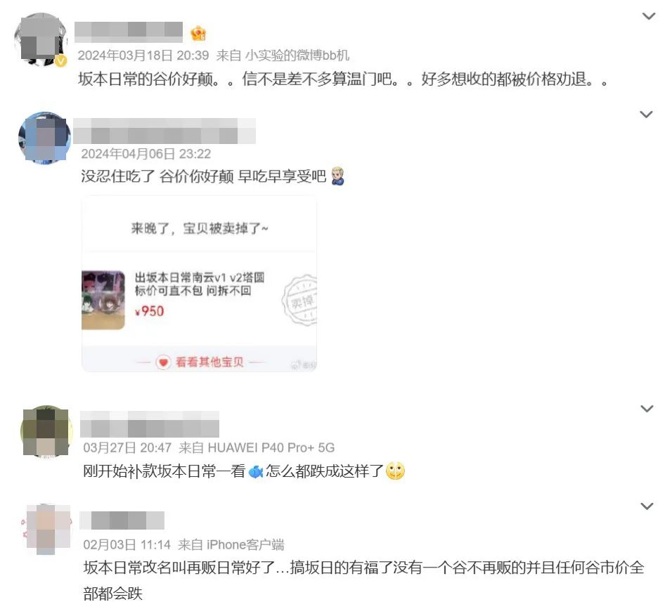The image size is (672, 616).
Task: Open the attached sold-listing screenshot image
Action: [200, 284]
